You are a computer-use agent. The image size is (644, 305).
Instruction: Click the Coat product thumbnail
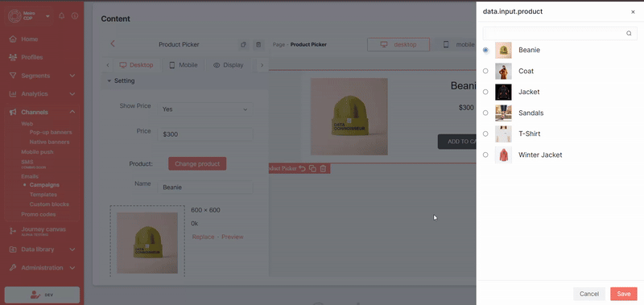tap(503, 71)
